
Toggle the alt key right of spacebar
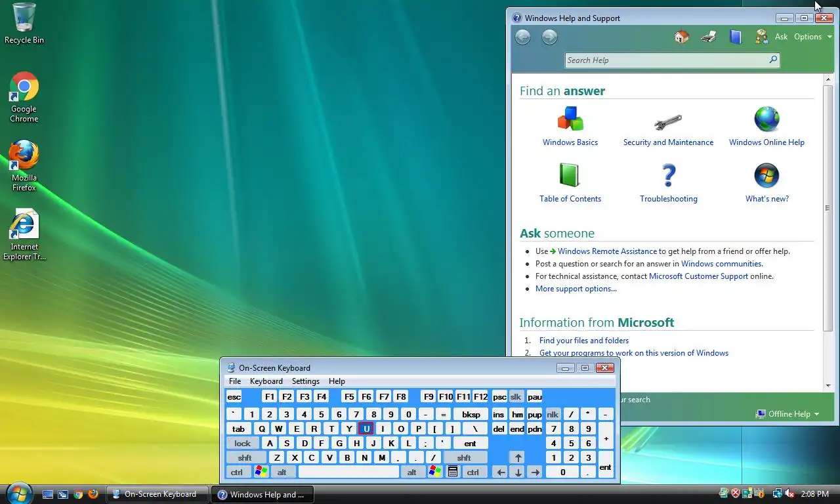click(412, 472)
